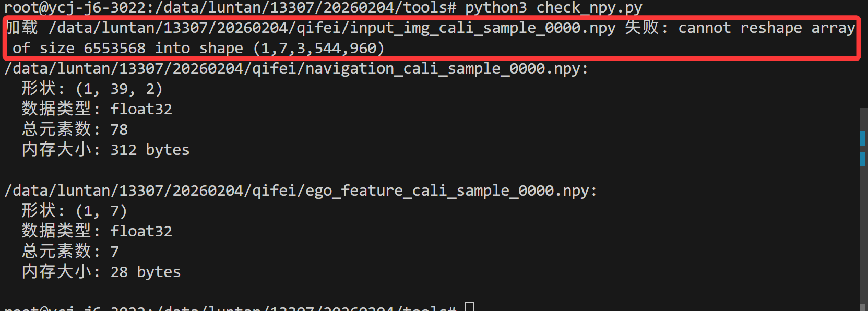Image resolution: width=868 pixels, height=311 pixels.
Task: Click the "28 bytes" memory size value
Action: (145, 272)
